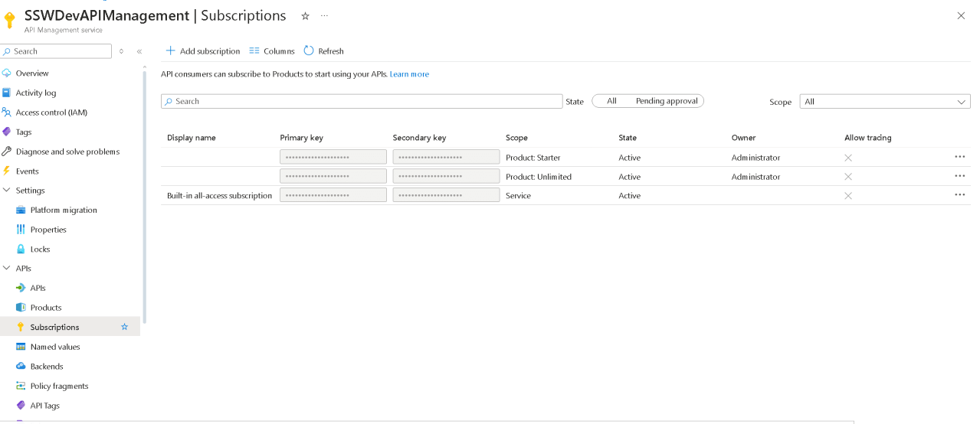The image size is (980, 424).
Task: Open Policy fragments
Action: point(59,386)
